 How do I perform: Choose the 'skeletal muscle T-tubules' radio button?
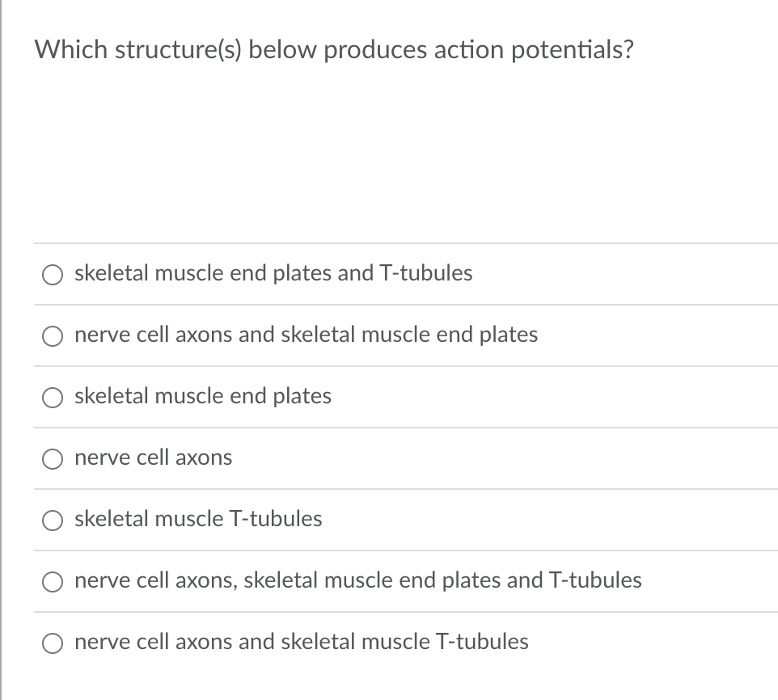click(52, 520)
